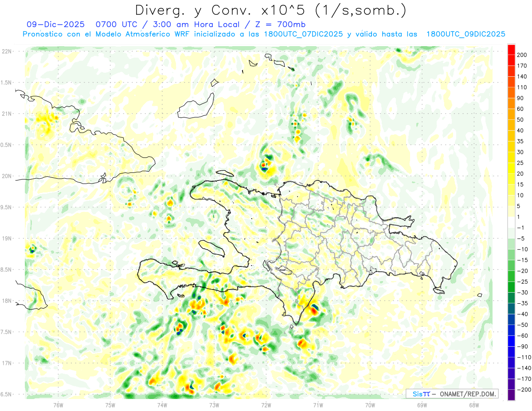Click the '21N' latitude label

[x=6, y=114]
